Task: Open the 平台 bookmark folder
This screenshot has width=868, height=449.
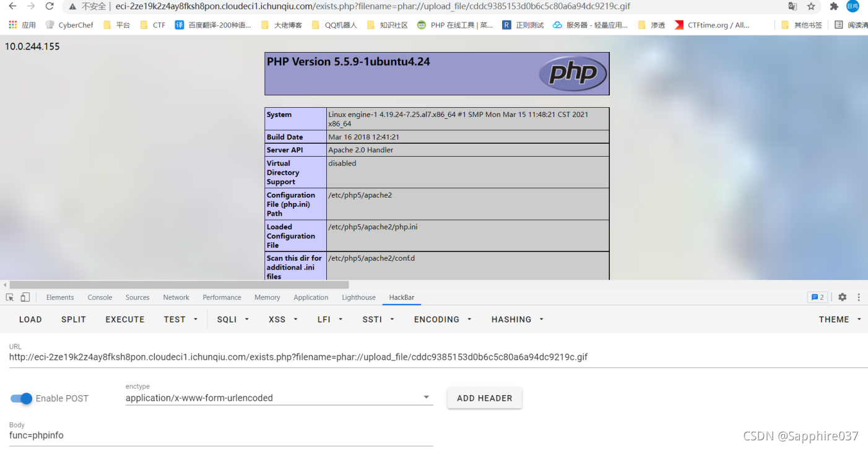Action: point(116,25)
